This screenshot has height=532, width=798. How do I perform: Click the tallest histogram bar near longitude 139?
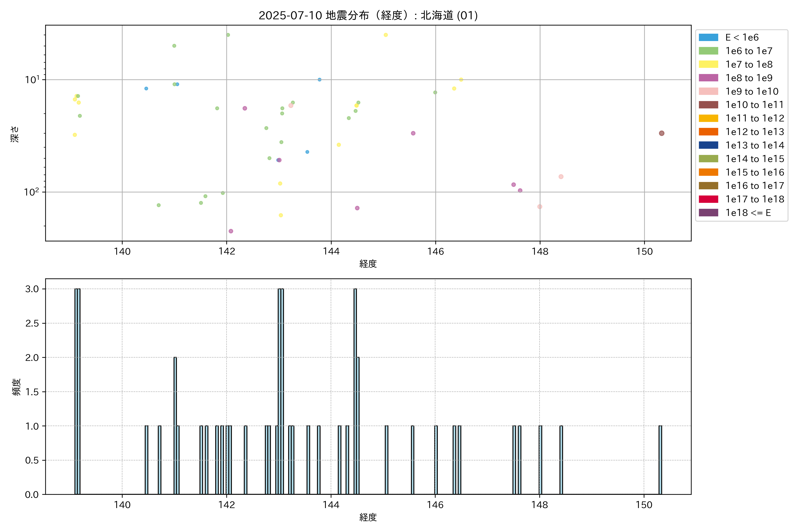[77, 390]
